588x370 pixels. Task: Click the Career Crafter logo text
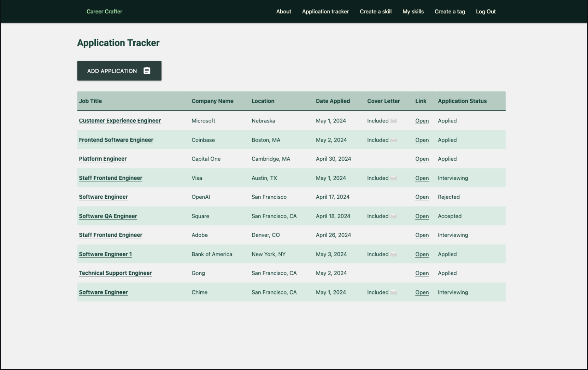(104, 12)
